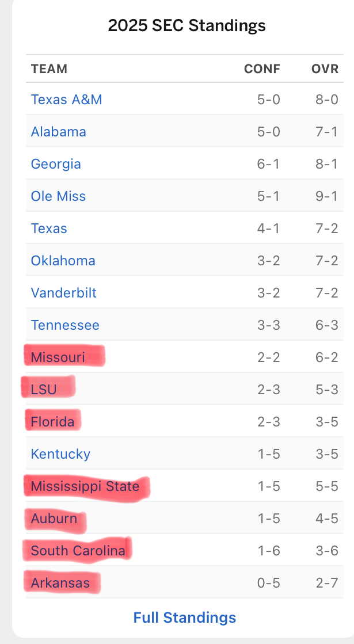Select the Vanderbilt team link
354x644 pixels.
(x=63, y=293)
